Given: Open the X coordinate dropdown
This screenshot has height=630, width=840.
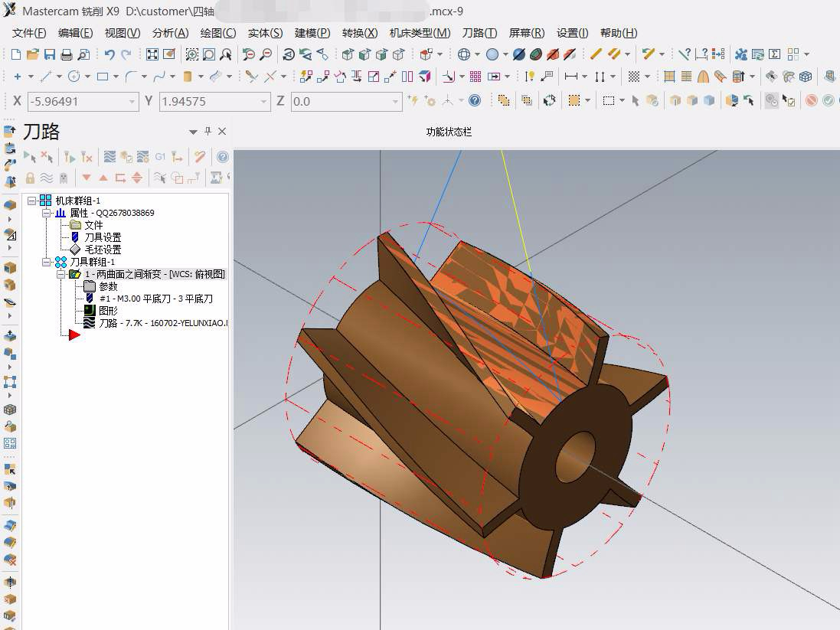Looking at the screenshot, I should point(132,101).
